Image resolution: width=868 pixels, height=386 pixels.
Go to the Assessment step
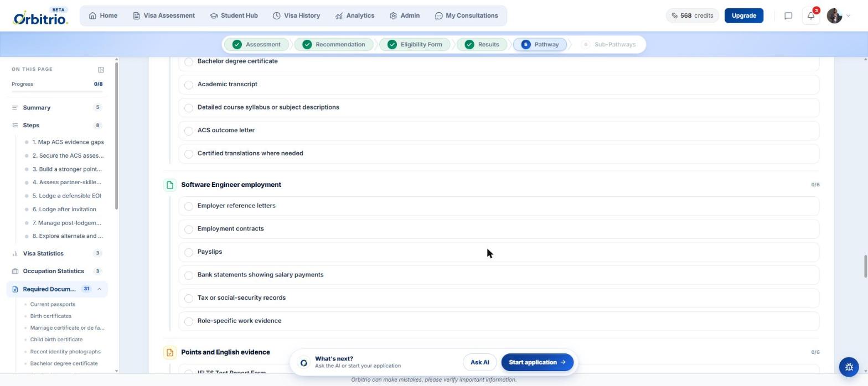click(x=257, y=45)
